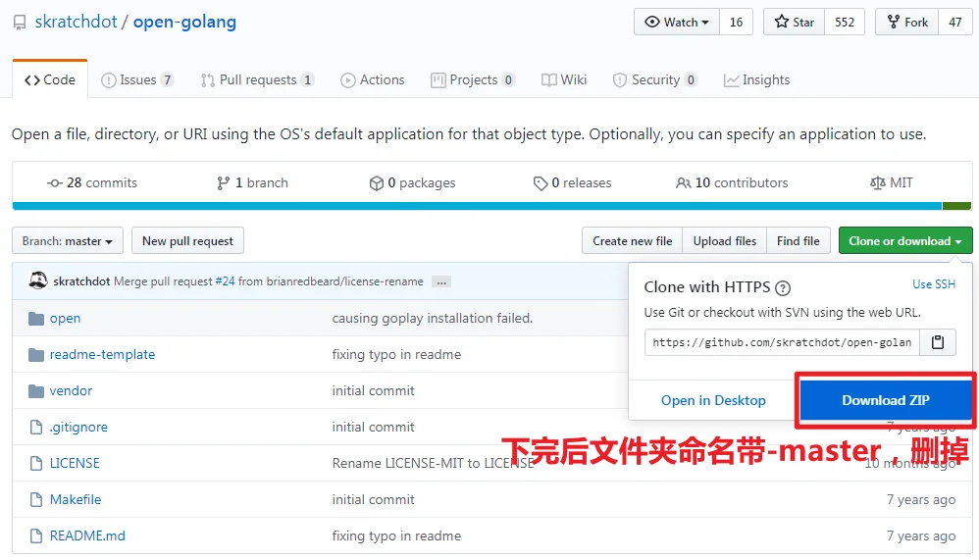The width and height of the screenshot is (979, 560).
Task: View the 0 packages link
Action: coord(413,183)
